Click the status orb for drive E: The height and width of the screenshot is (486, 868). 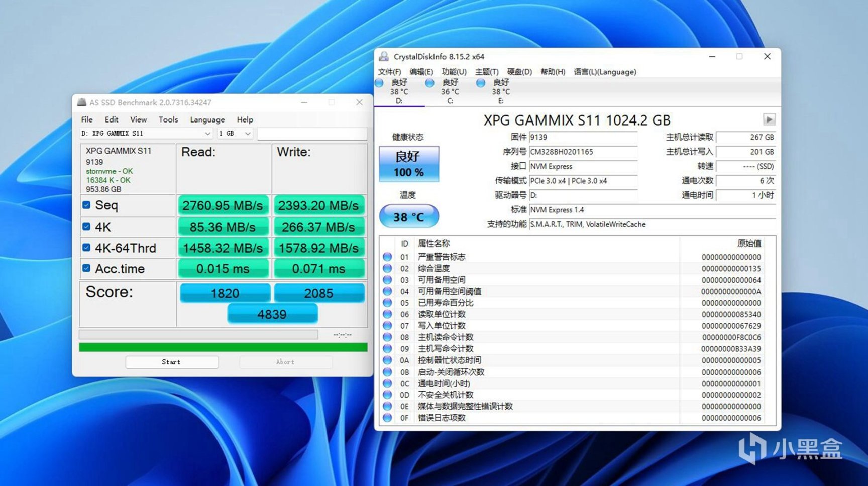[481, 83]
